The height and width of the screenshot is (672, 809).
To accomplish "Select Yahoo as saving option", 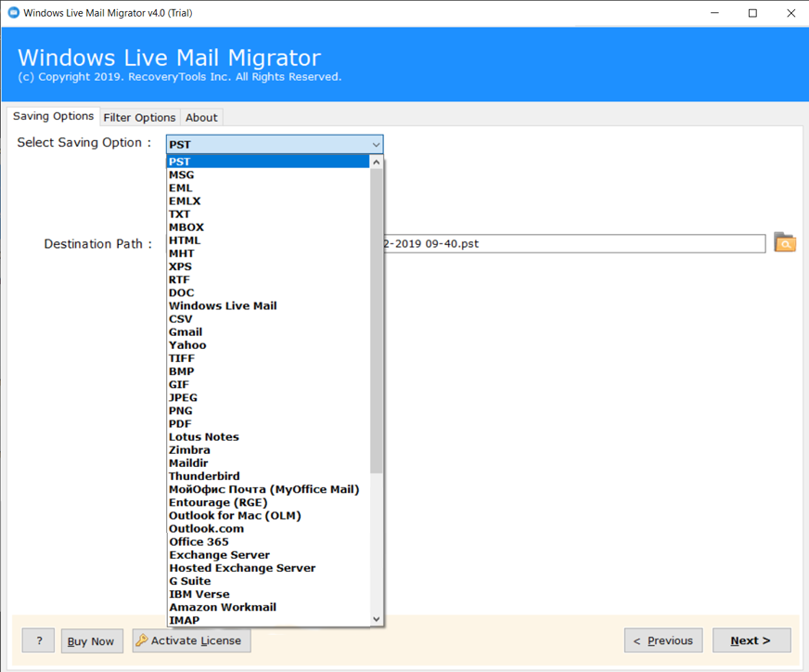I will [x=268, y=345].
